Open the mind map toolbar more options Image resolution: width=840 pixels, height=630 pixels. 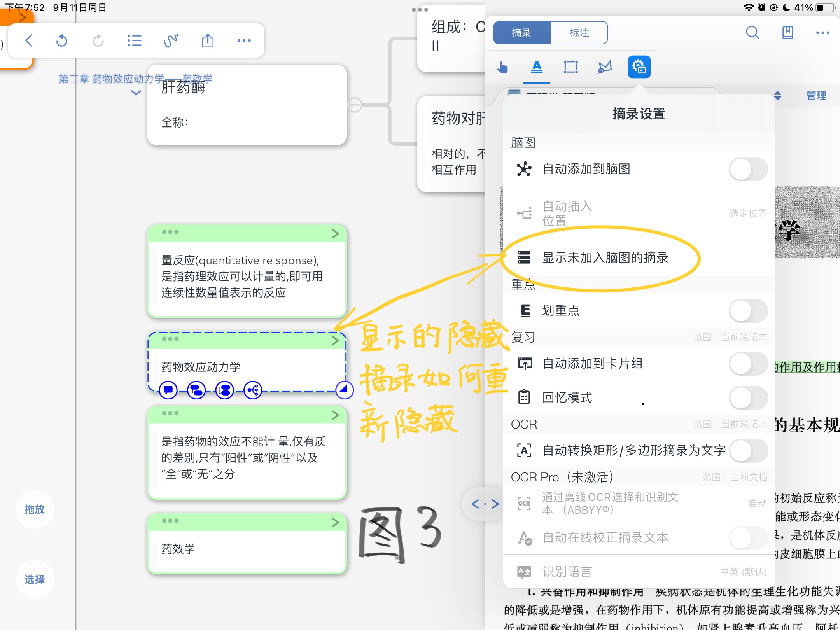click(244, 40)
